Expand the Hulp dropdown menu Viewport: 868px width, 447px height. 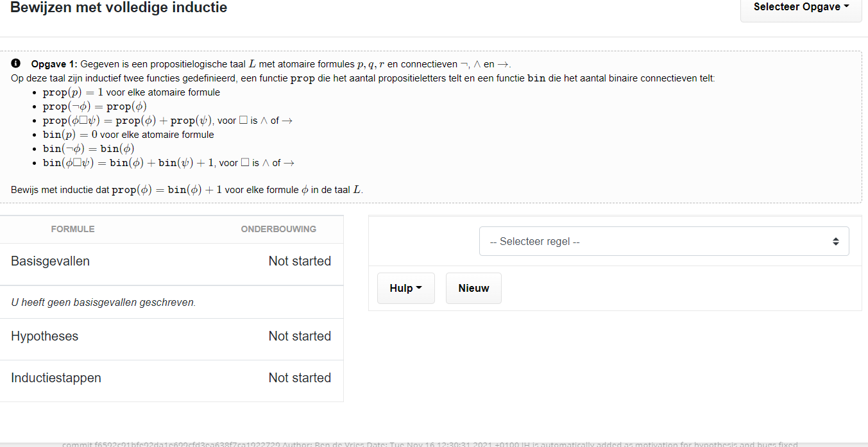[405, 288]
